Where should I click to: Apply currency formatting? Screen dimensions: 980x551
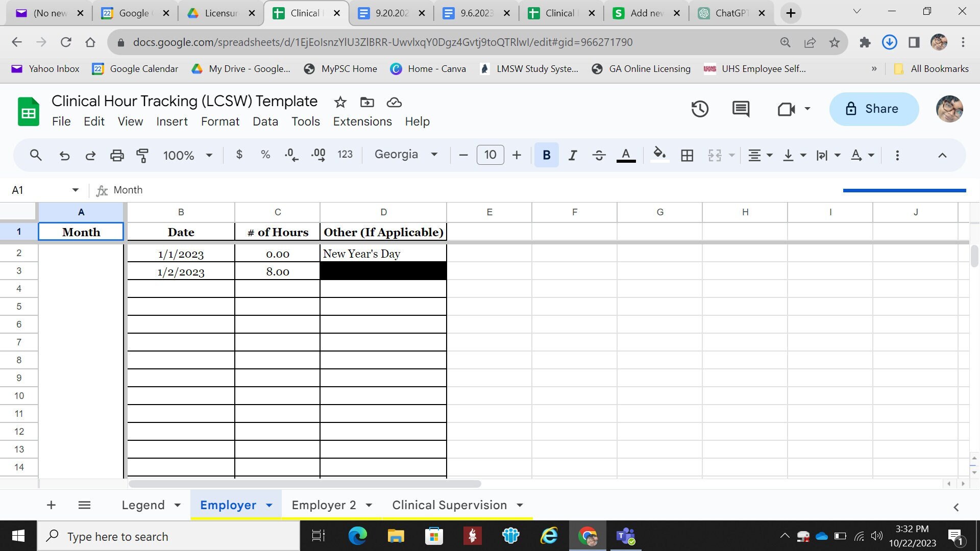239,155
